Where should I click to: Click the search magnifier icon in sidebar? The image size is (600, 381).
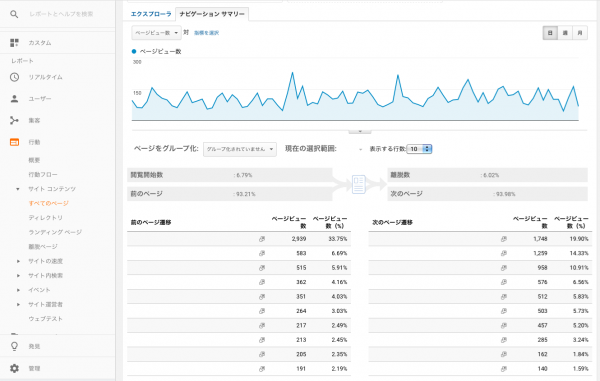14,15
